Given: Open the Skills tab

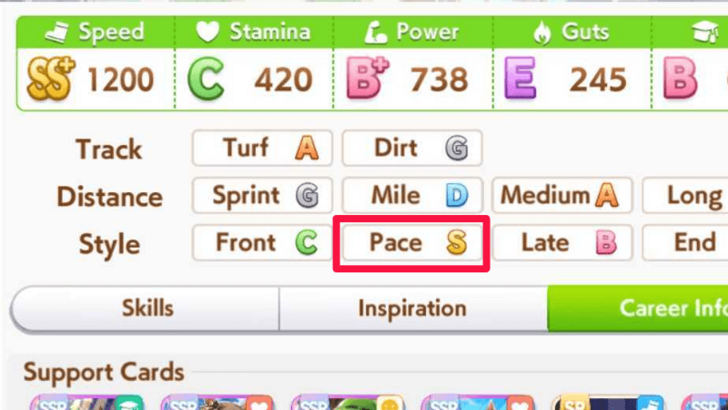Looking at the screenshot, I should click(145, 308).
